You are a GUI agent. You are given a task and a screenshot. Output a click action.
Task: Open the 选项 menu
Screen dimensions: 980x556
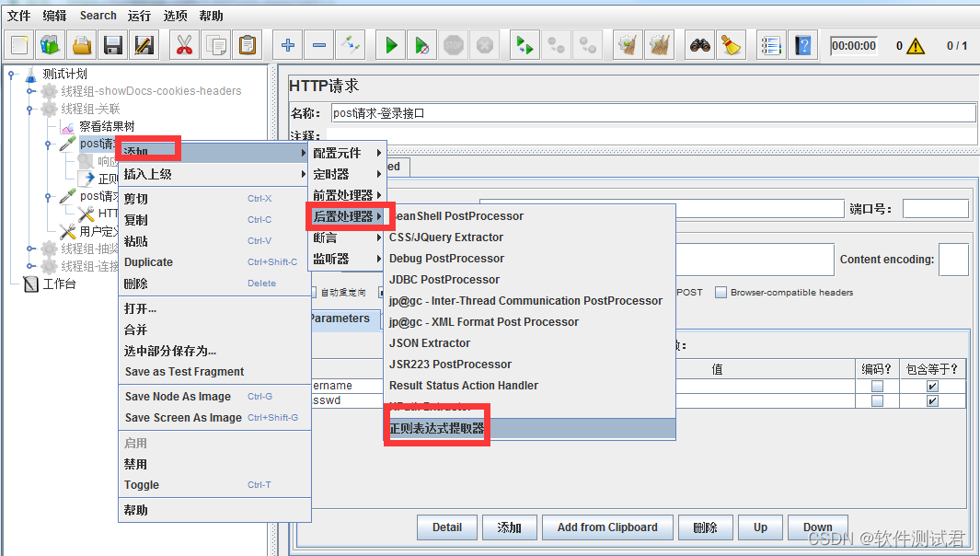tap(176, 16)
